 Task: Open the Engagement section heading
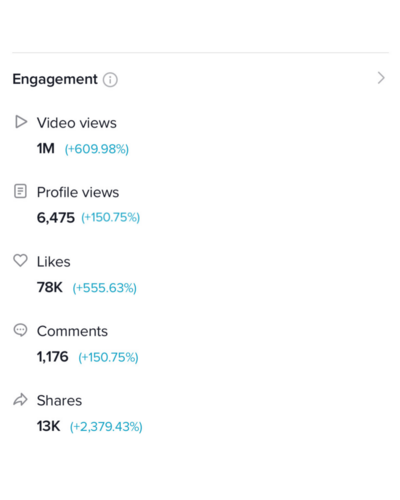pyautogui.click(x=55, y=79)
